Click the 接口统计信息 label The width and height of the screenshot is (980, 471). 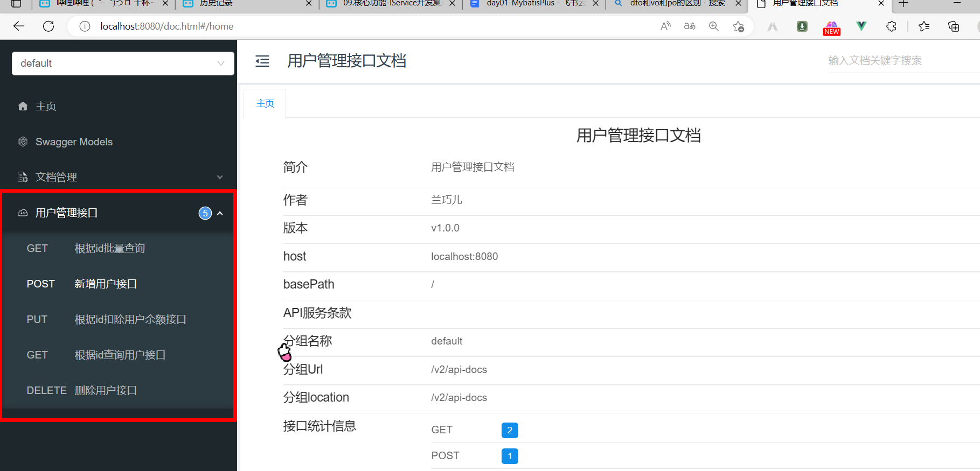319,426
